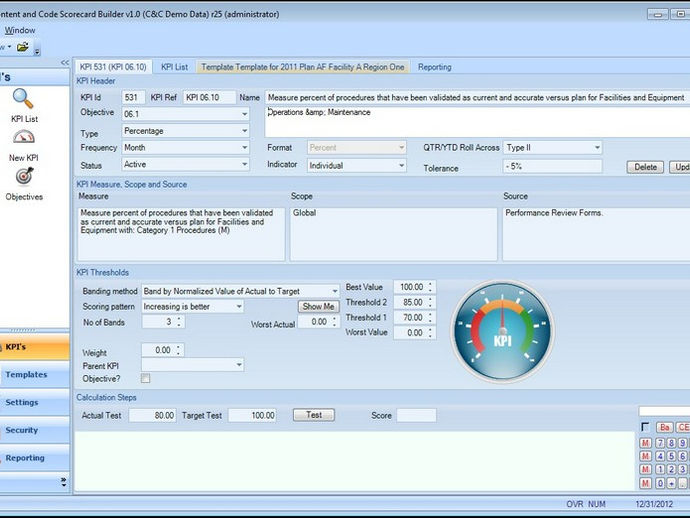Open toolbar overflow options arrow
The width and height of the screenshot is (690, 518).
click(37, 51)
